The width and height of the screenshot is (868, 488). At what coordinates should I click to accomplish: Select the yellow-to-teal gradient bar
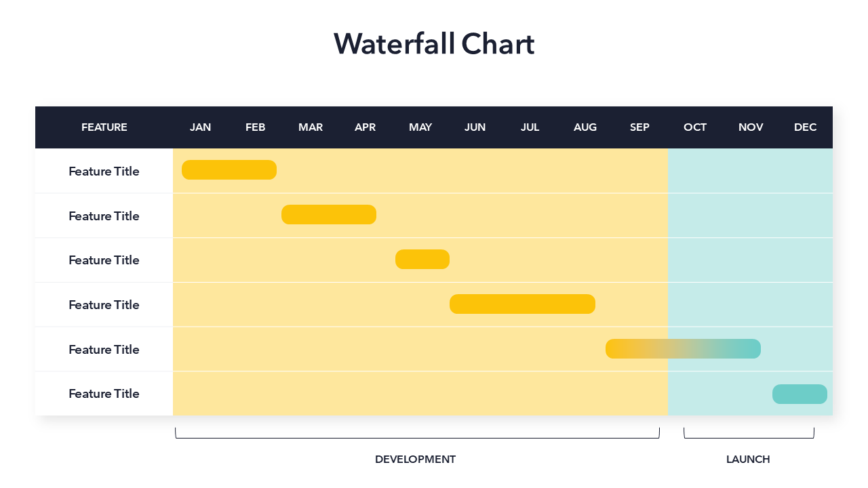pos(683,349)
